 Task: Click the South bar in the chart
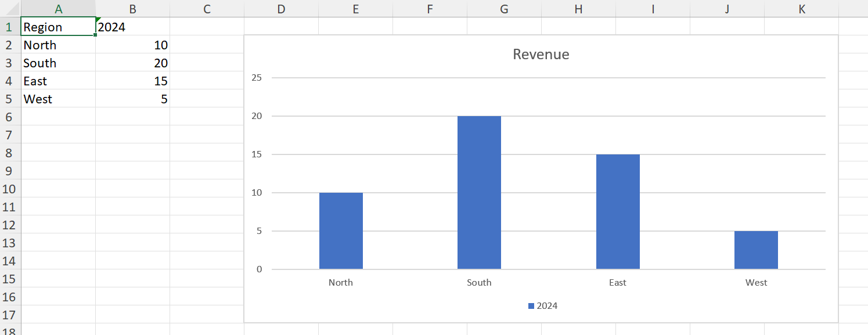tap(479, 192)
